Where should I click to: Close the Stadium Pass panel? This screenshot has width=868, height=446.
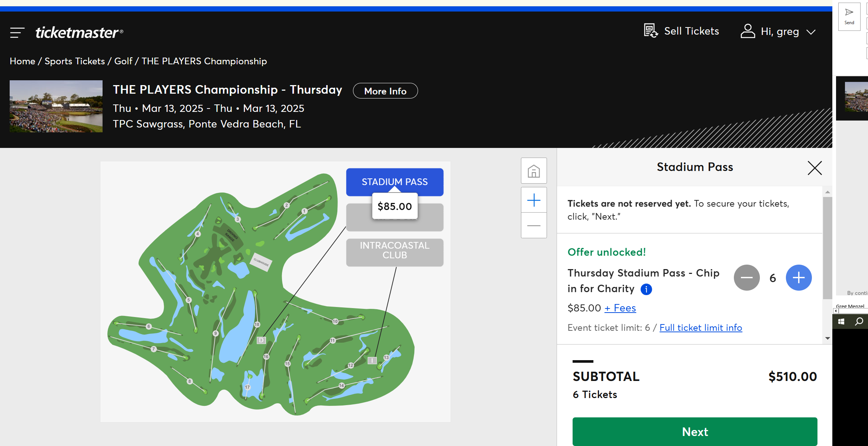pyautogui.click(x=814, y=168)
